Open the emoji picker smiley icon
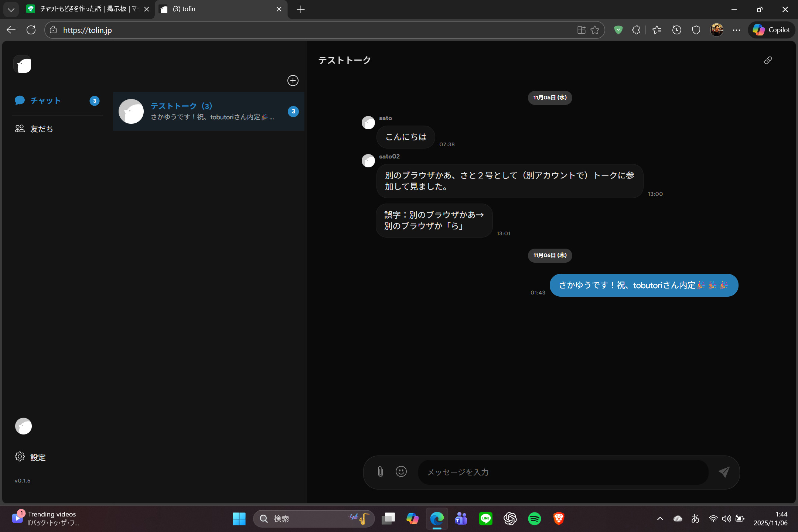The width and height of the screenshot is (798, 532). point(401,472)
